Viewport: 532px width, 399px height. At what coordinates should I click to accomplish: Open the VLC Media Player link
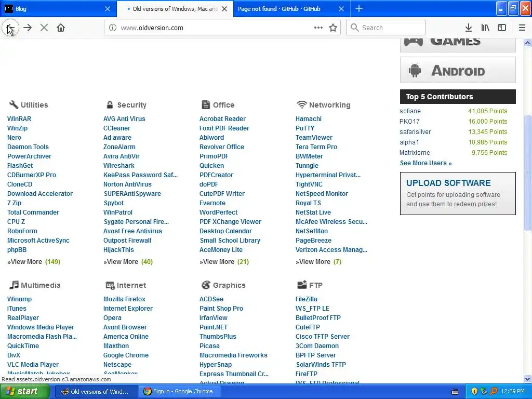[x=33, y=364]
